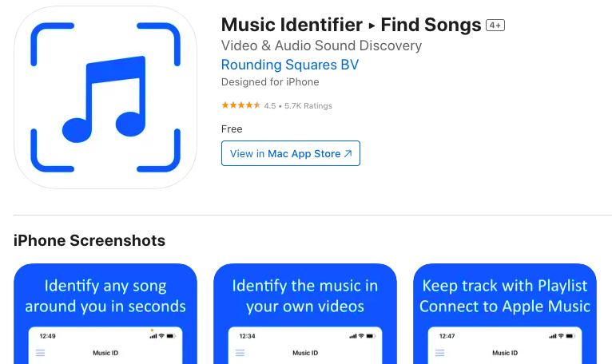Open the 'Identify the music in your own videos' screenshot

(305, 314)
